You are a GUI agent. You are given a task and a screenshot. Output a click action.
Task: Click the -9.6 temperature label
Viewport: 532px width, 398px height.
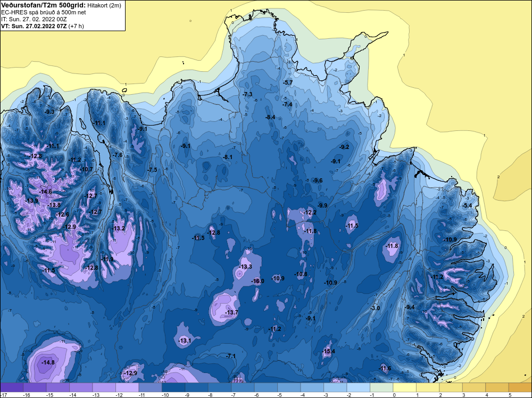click(x=318, y=180)
